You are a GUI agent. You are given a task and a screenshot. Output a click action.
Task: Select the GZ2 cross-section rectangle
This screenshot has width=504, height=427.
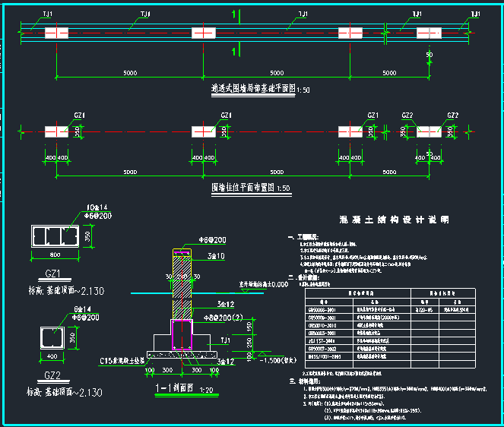click(x=52, y=337)
